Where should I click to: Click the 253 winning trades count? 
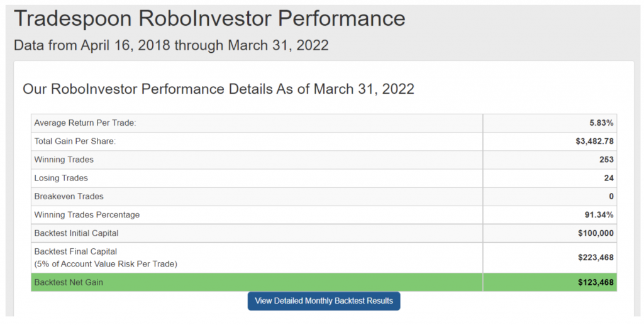[606, 160]
